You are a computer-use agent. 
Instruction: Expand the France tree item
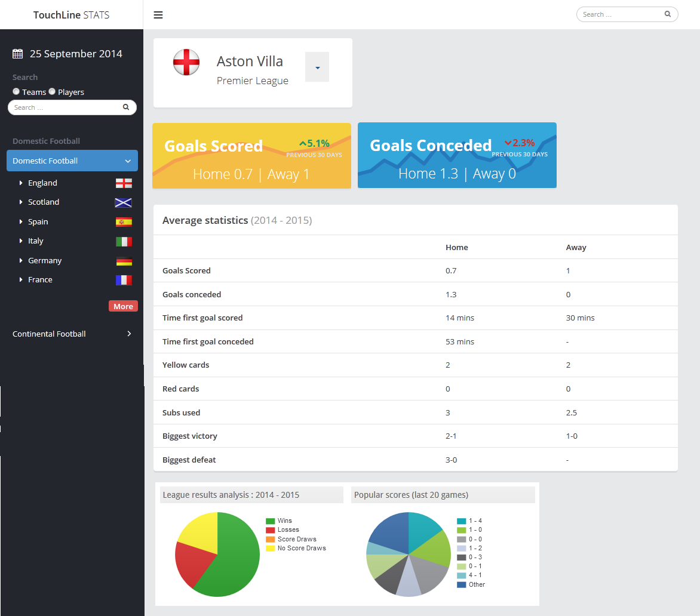(20, 280)
